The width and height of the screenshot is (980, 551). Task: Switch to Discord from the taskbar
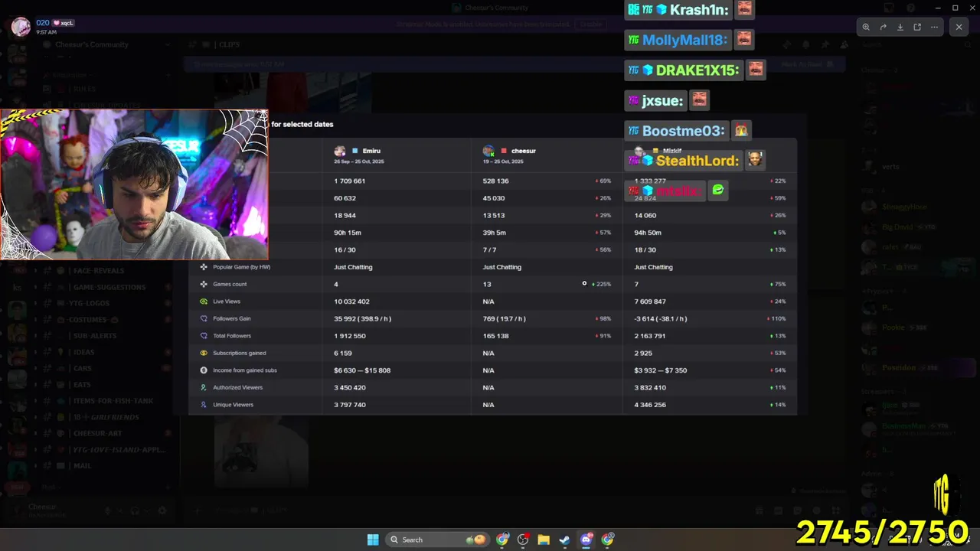pyautogui.click(x=586, y=540)
